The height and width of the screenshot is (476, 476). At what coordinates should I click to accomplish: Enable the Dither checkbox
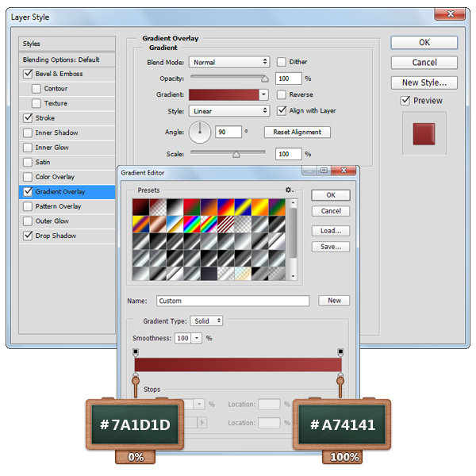tap(282, 63)
